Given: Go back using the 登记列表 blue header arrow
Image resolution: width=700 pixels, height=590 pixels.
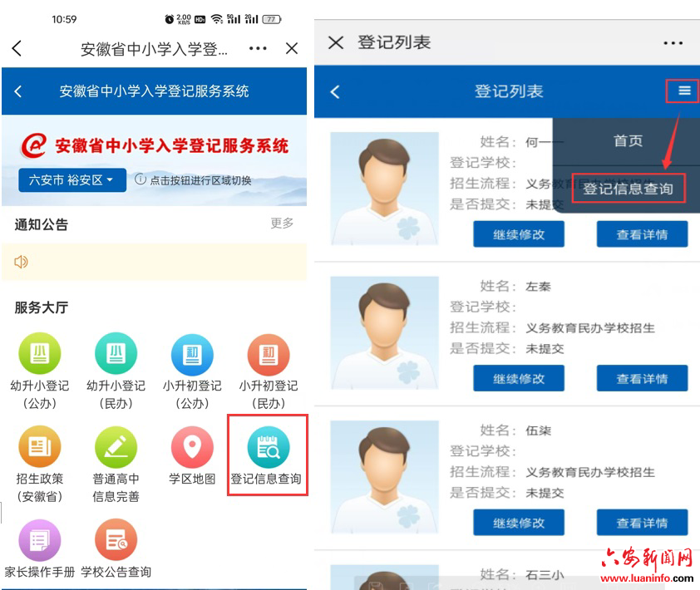Looking at the screenshot, I should (x=335, y=91).
